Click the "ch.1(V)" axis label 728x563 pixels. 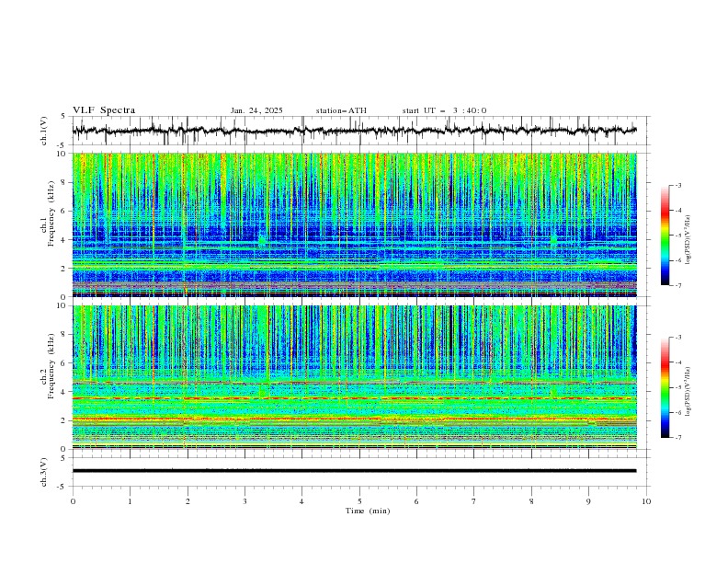pos(44,131)
